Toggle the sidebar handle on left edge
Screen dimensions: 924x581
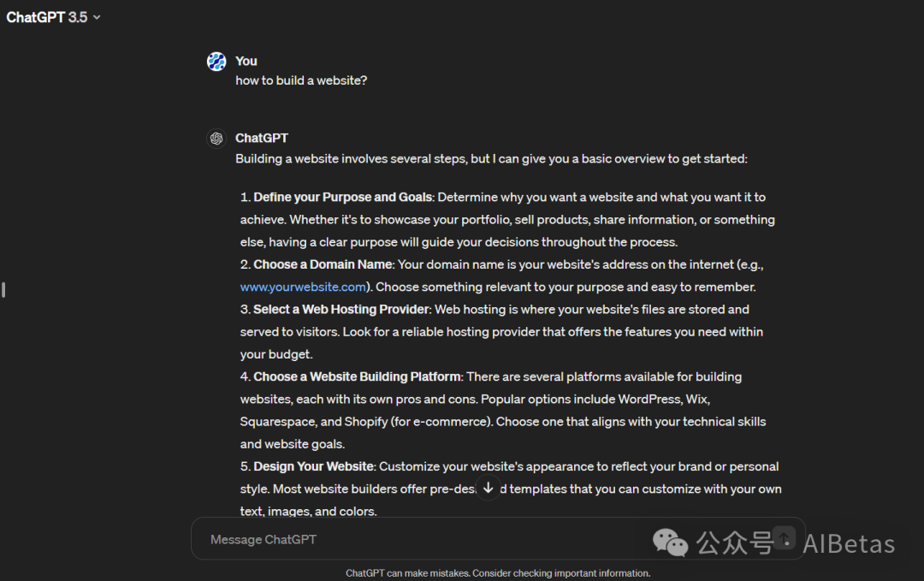point(4,290)
